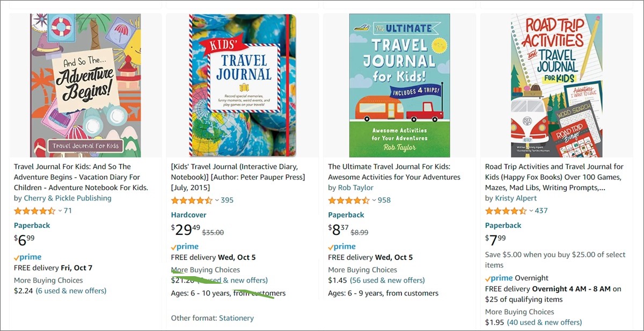The width and height of the screenshot is (644, 331).
Task: Click star rating of Cherry & Pickle book
Action: 34,211
